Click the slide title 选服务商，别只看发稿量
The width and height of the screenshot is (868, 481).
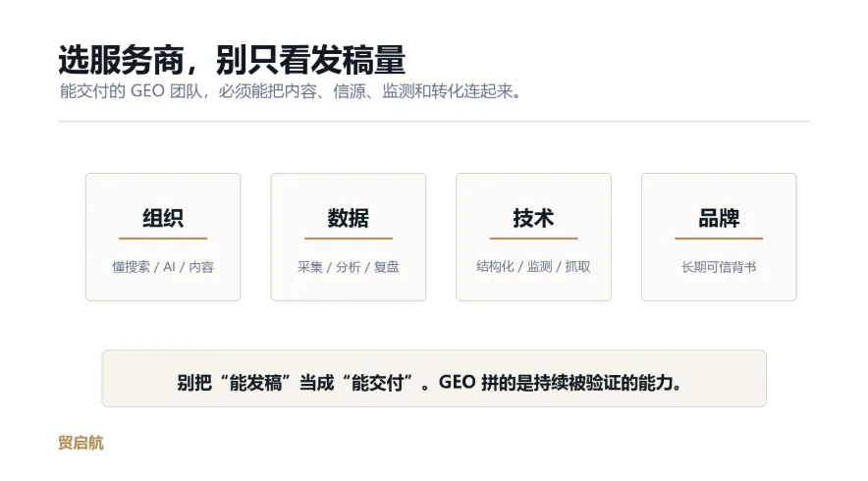[x=232, y=60]
